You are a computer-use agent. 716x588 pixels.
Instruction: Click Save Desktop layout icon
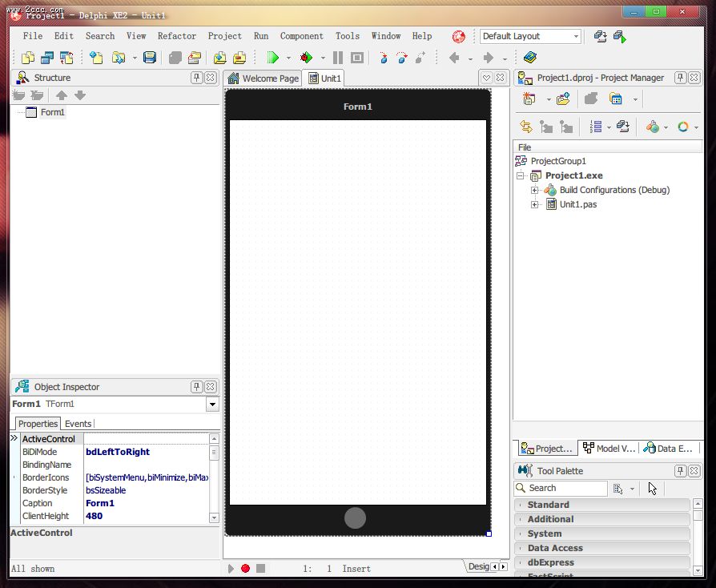coord(600,36)
